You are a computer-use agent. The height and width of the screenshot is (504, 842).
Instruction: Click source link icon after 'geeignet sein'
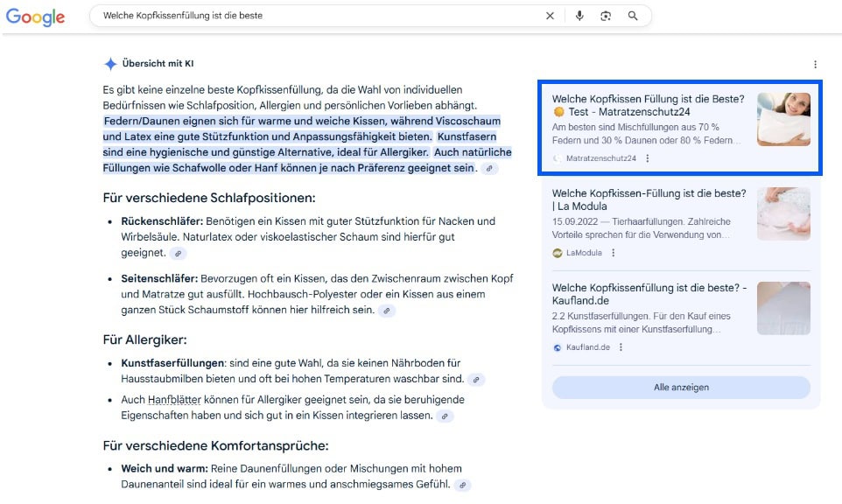click(x=489, y=169)
